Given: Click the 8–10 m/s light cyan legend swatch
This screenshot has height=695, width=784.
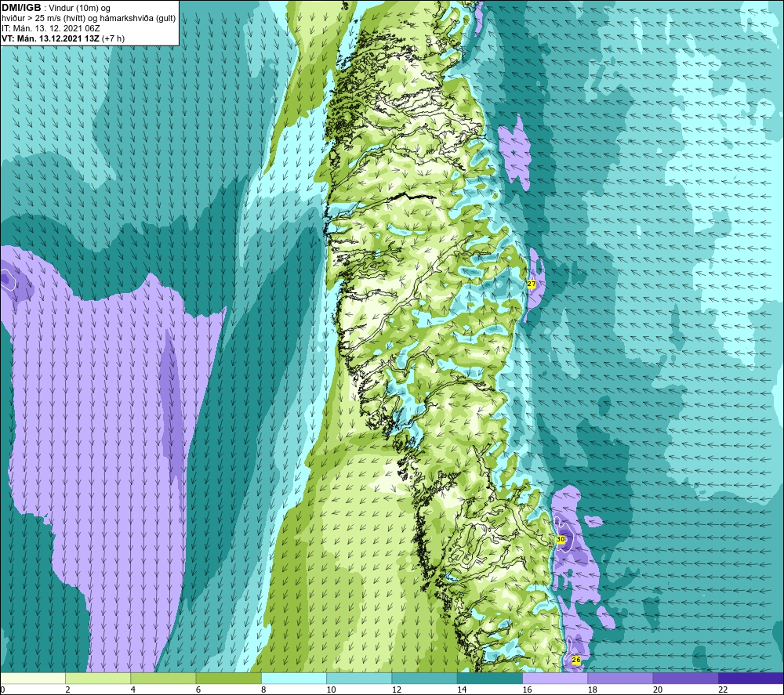Looking at the screenshot, I should coord(294,678).
